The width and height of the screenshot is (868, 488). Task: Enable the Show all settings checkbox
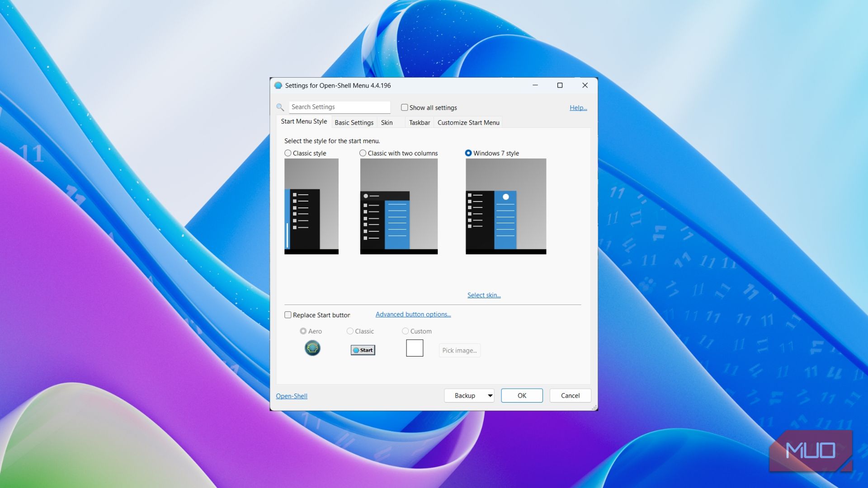[x=405, y=108]
